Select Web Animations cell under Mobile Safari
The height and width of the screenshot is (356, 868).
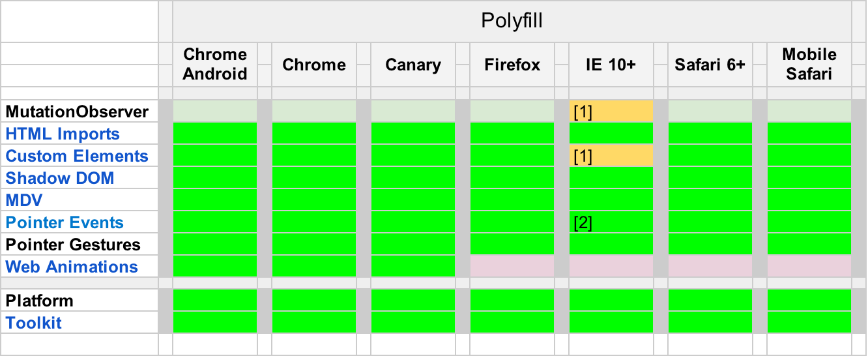[809, 266]
